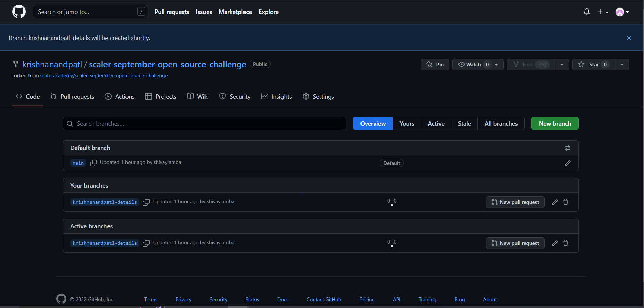Open the Insights tab

(x=276, y=96)
